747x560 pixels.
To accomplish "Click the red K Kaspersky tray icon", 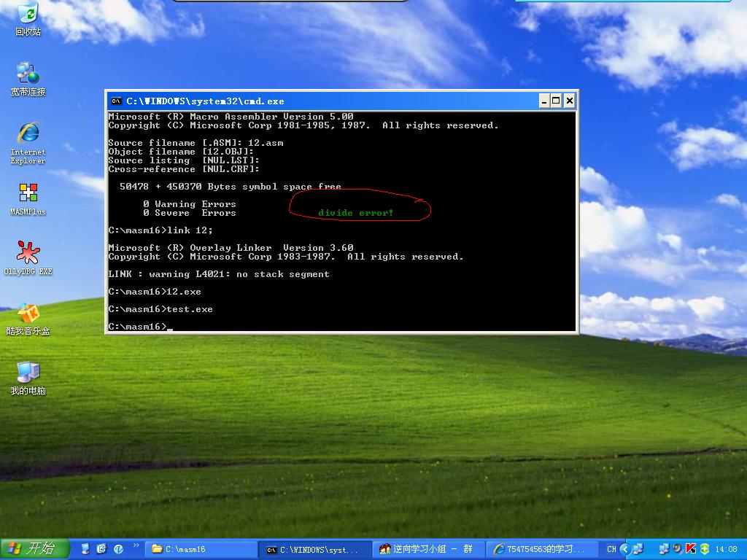I will (x=690, y=549).
